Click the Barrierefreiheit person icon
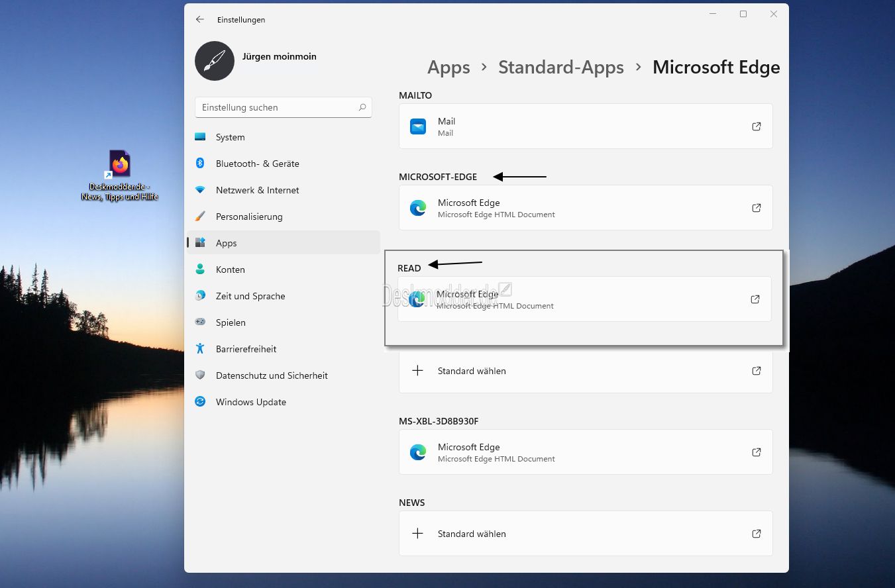Screen dimensions: 895x588 (x=200, y=349)
